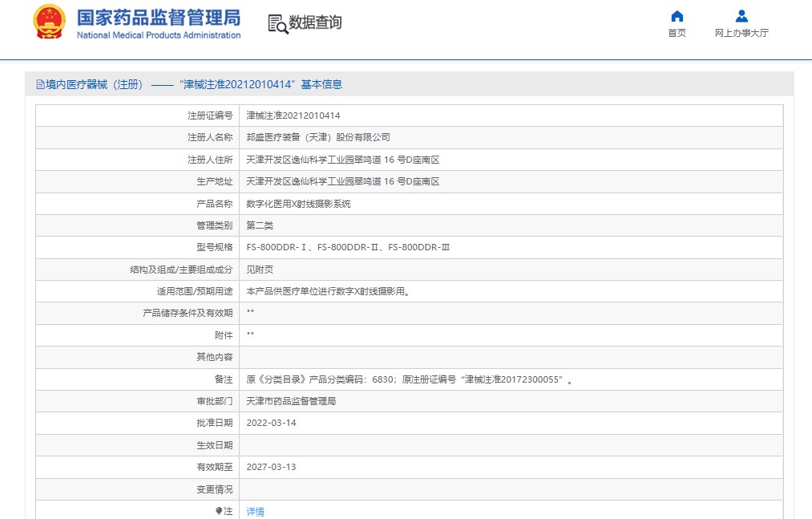812x519 pixels.
Task: Click the 产品名称 row label
Action: 214,204
